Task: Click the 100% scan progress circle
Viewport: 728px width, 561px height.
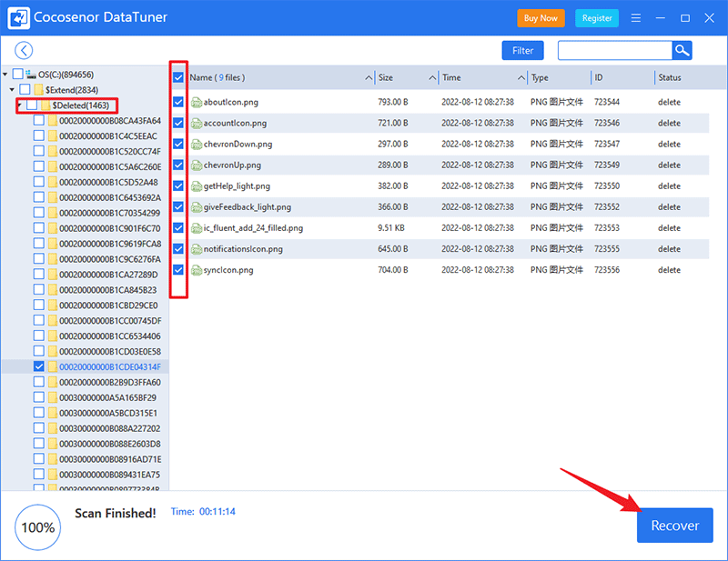Action: [38, 527]
